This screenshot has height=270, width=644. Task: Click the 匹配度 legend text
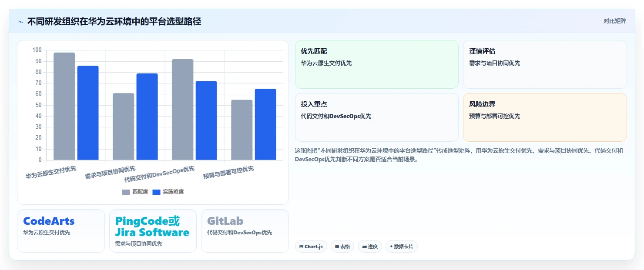(x=140, y=192)
